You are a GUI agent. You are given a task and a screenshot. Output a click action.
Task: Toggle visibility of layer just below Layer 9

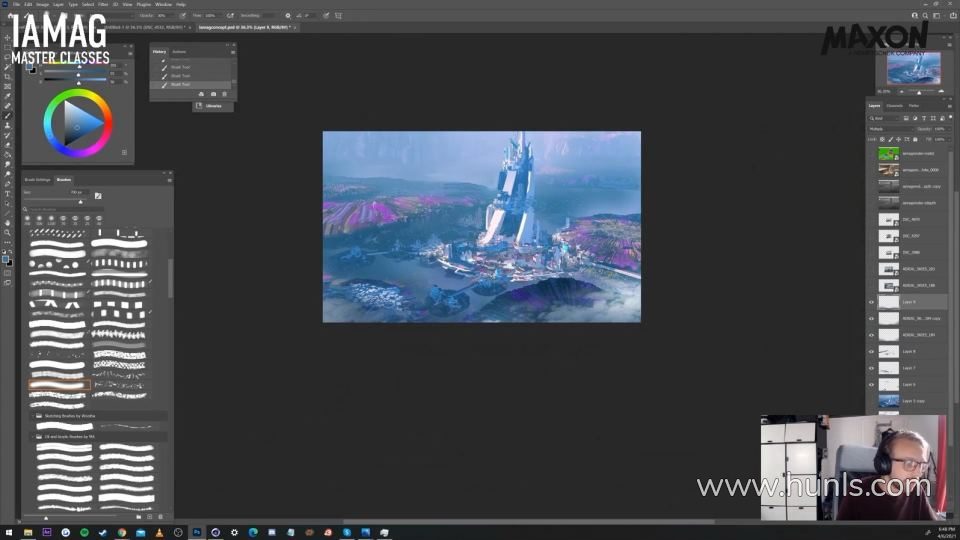871,318
